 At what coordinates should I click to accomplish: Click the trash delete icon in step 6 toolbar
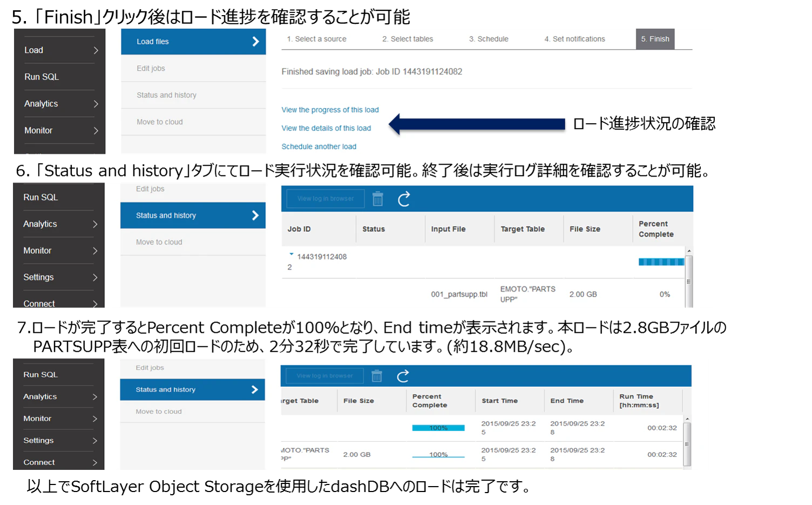pos(378,199)
